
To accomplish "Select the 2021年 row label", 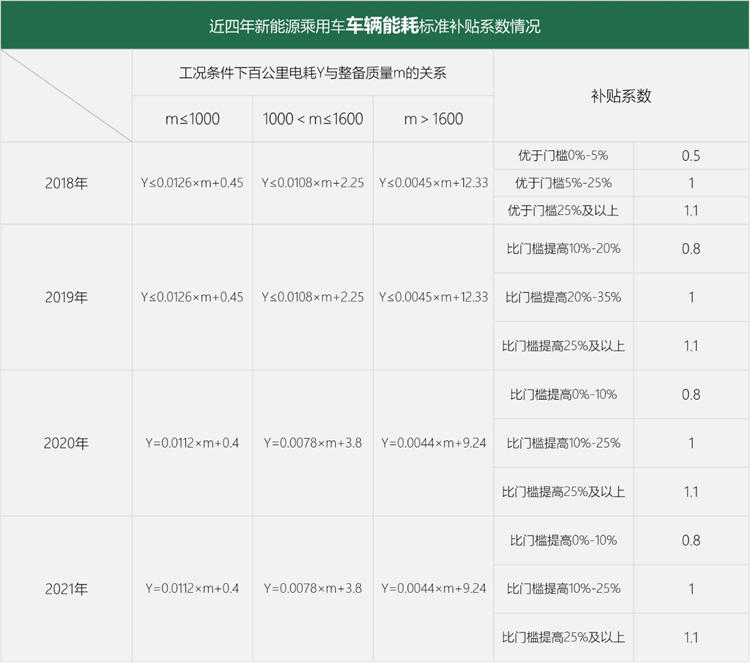I will (x=66, y=589).
